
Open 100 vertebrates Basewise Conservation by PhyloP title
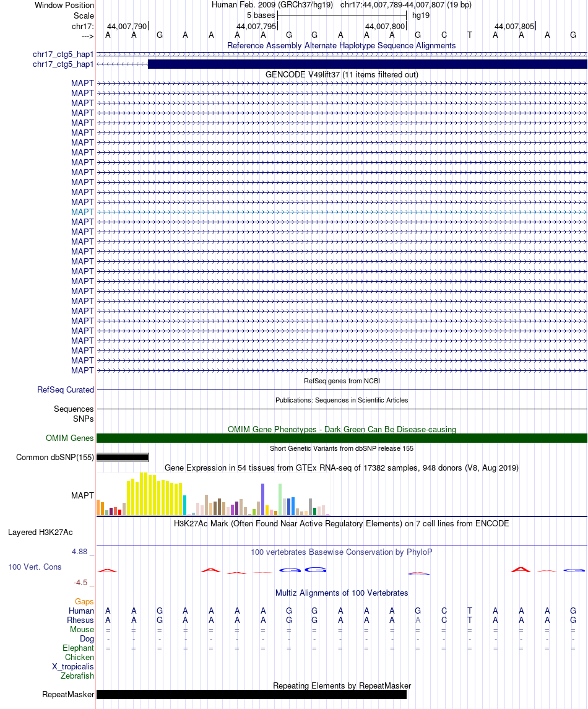click(341, 552)
